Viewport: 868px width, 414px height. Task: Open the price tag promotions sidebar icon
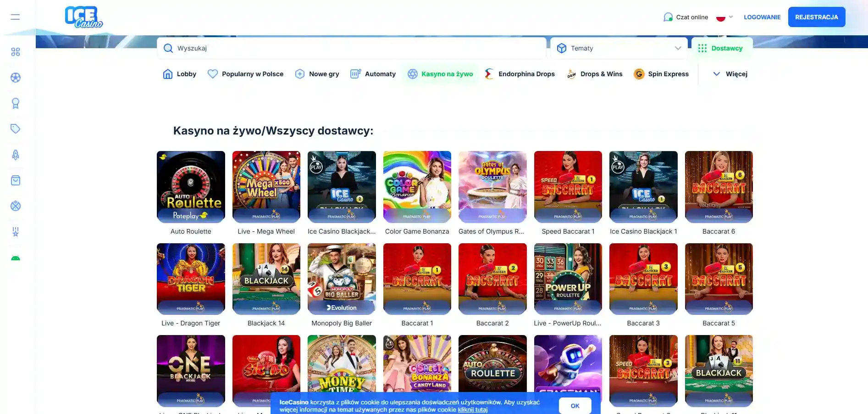(16, 129)
